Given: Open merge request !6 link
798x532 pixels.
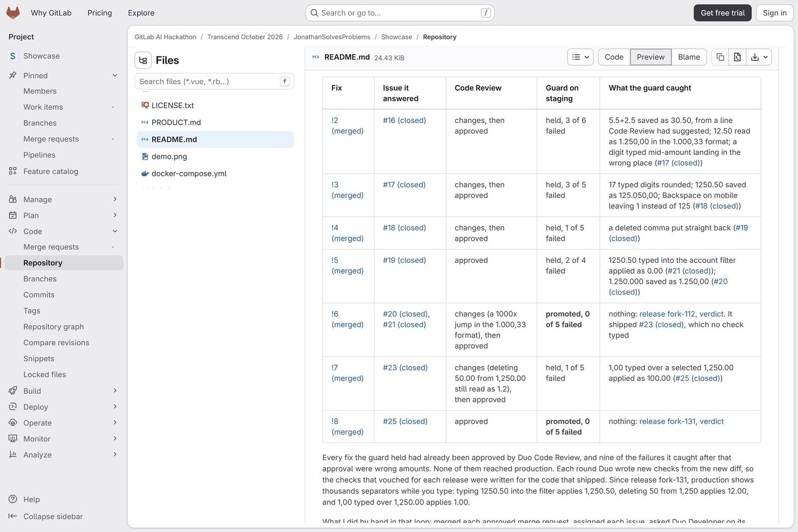Looking at the screenshot, I should 347,319.
